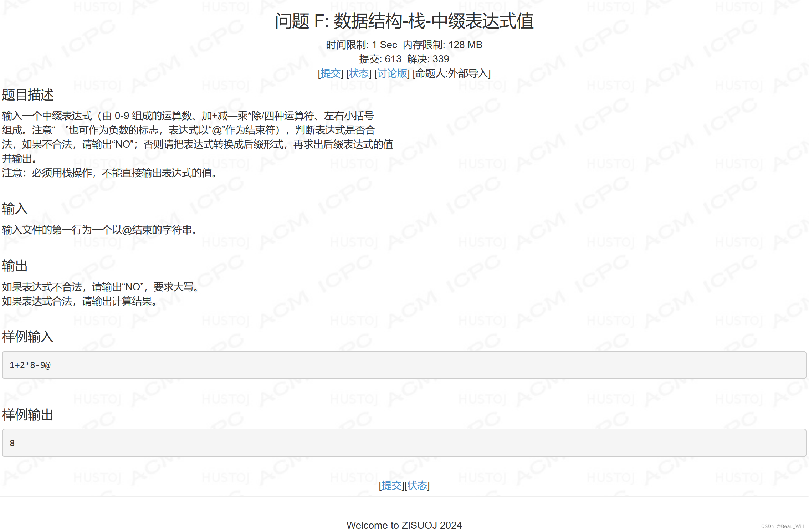Viewport: 809px width, 532px height.
Task: Open the 讨论版 discussion board link
Action: click(392, 73)
